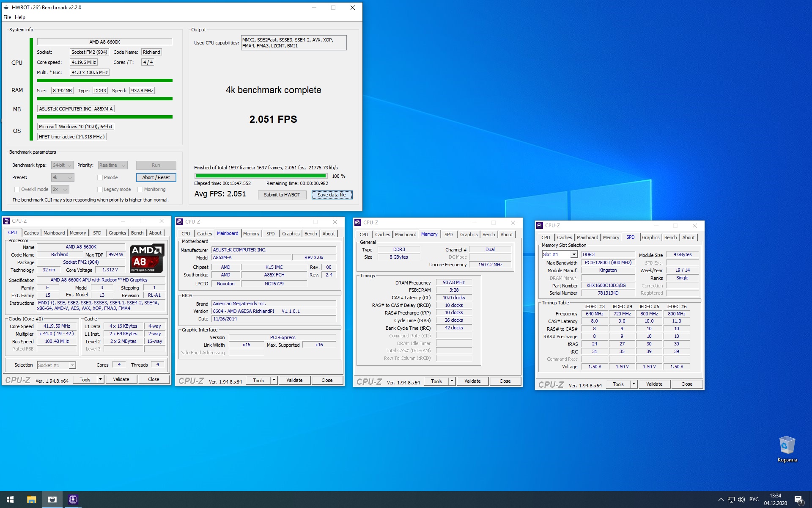
Task: Expand Tools arrow in CPU-Z CPU window
Action: (101, 379)
